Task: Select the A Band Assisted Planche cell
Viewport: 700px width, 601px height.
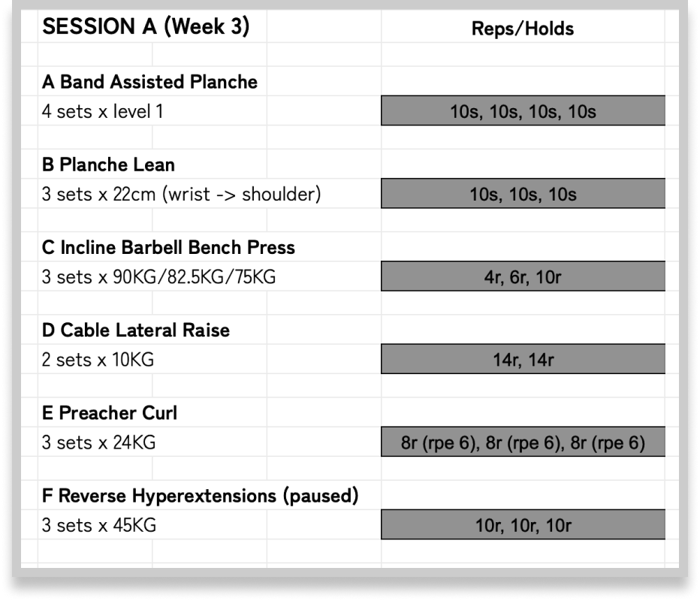Action: tap(149, 82)
